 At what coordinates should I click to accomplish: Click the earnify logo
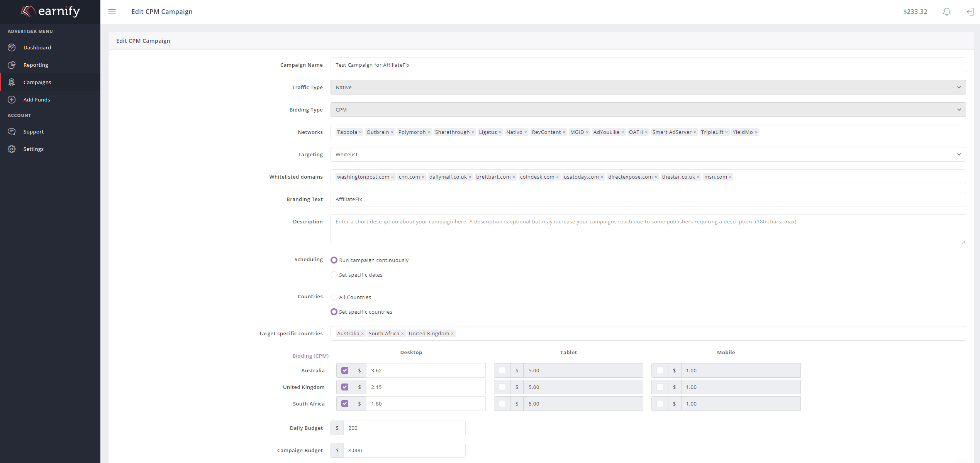pyautogui.click(x=50, y=11)
